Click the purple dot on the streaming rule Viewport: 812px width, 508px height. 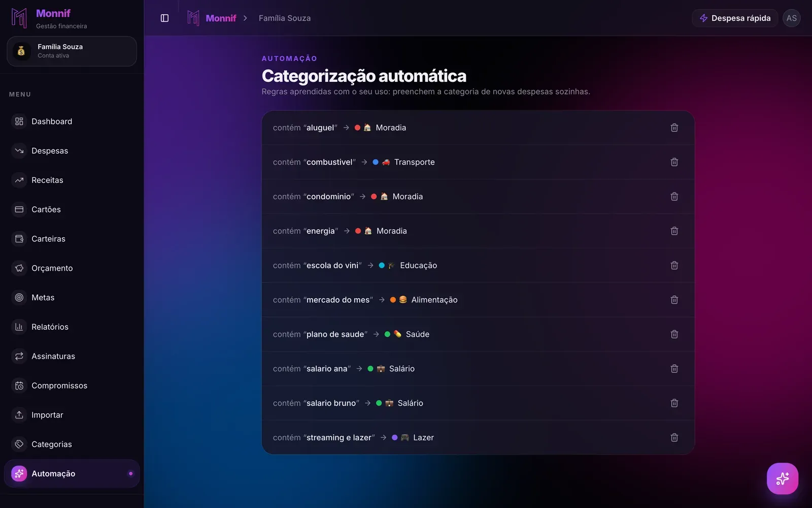[394, 437]
